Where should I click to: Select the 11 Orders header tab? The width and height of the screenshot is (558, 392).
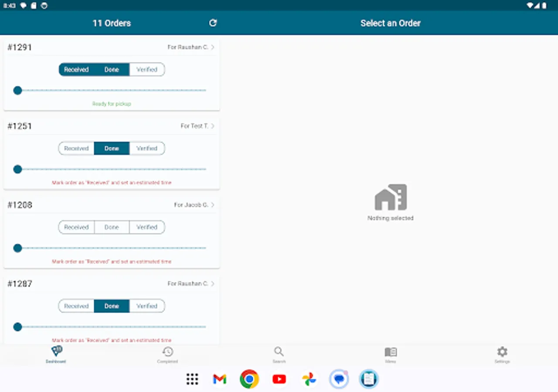click(112, 23)
